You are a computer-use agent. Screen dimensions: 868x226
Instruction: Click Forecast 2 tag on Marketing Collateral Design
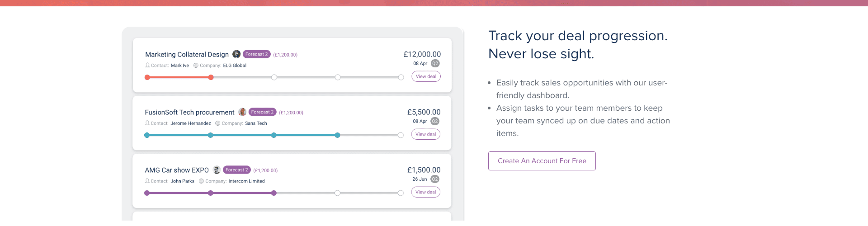click(256, 54)
